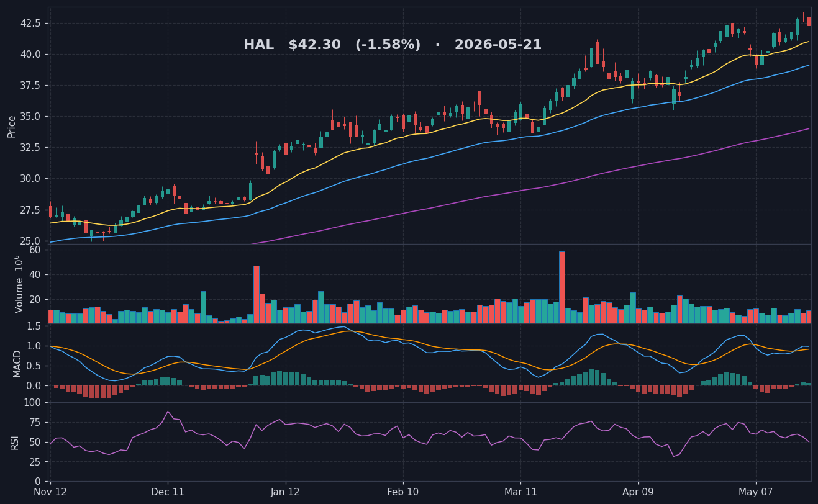Click the Dec 11 date axis label
The image size is (818, 504).
(x=168, y=492)
